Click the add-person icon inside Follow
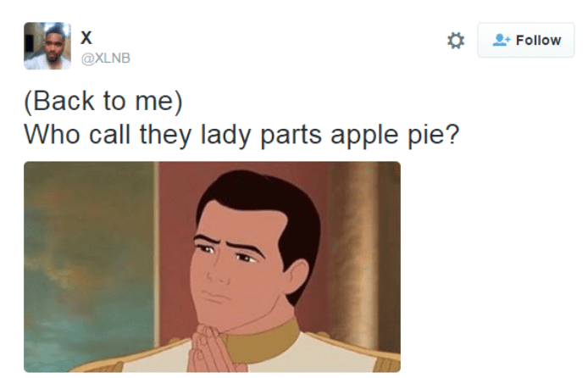The width and height of the screenshot is (588, 378). coord(501,40)
